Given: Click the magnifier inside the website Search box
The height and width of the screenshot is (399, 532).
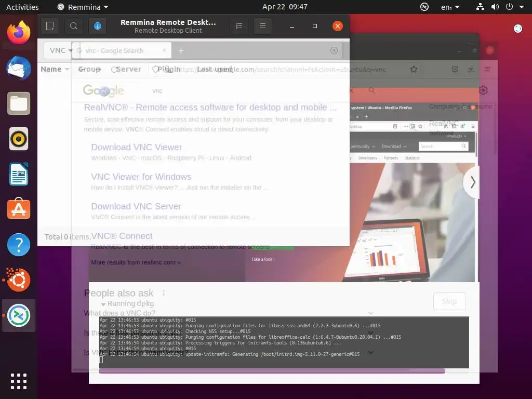Looking at the screenshot, I should tap(463, 146).
